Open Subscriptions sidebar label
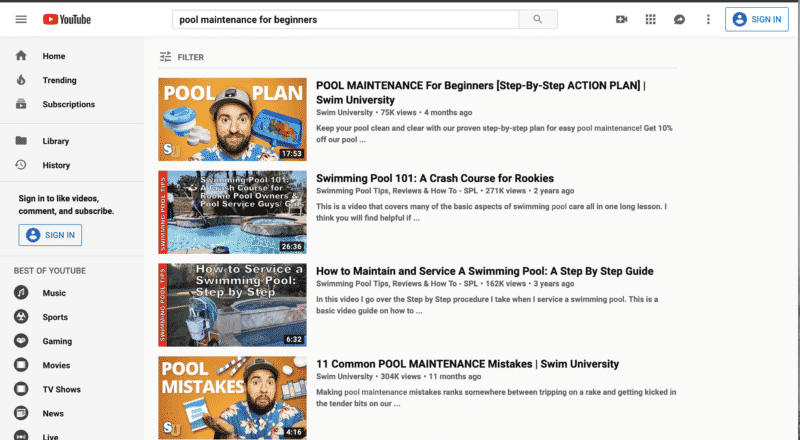 [68, 104]
